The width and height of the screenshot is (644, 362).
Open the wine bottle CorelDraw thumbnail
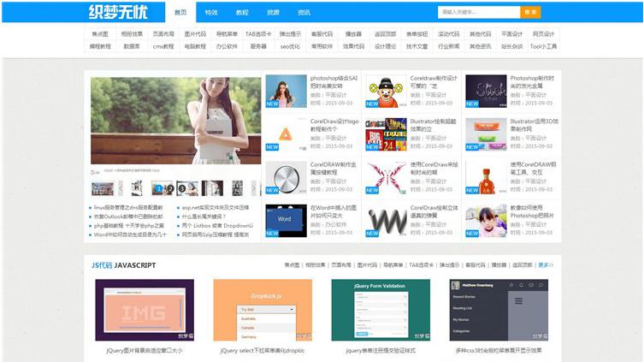click(x=486, y=177)
